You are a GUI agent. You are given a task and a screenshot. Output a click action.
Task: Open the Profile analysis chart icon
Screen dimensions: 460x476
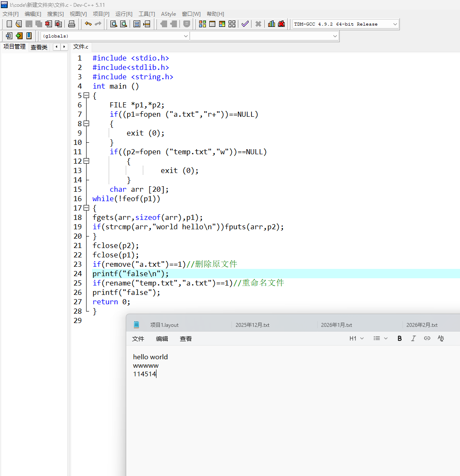[x=272, y=24]
